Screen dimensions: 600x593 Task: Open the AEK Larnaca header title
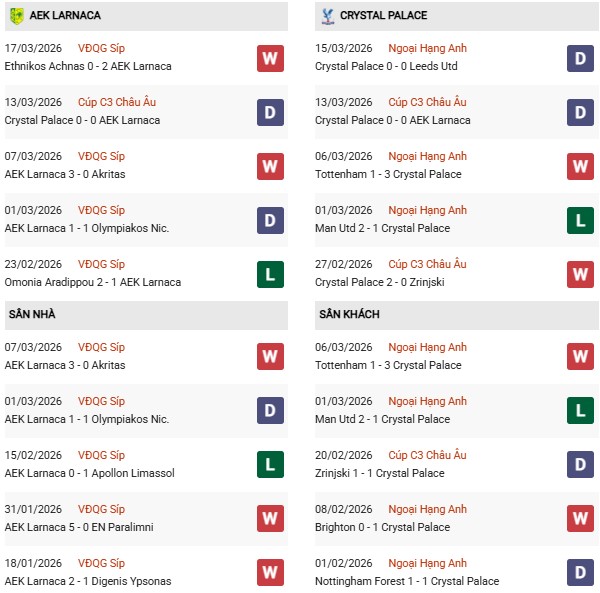tap(65, 16)
